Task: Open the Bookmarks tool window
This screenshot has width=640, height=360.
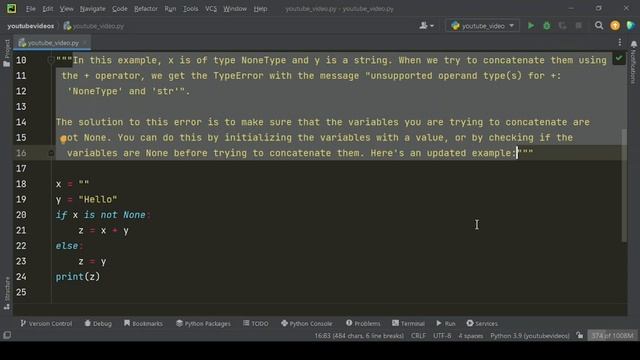Action: pos(143,323)
